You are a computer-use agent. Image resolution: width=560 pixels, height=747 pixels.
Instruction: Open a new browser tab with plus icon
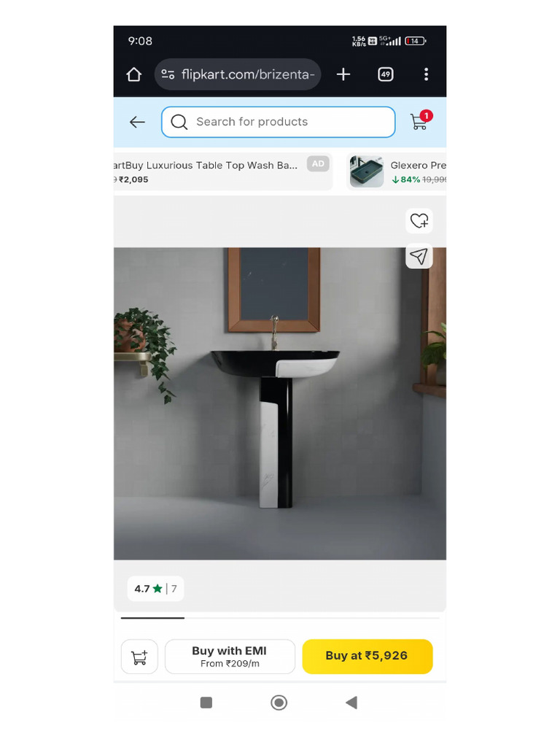(x=343, y=74)
